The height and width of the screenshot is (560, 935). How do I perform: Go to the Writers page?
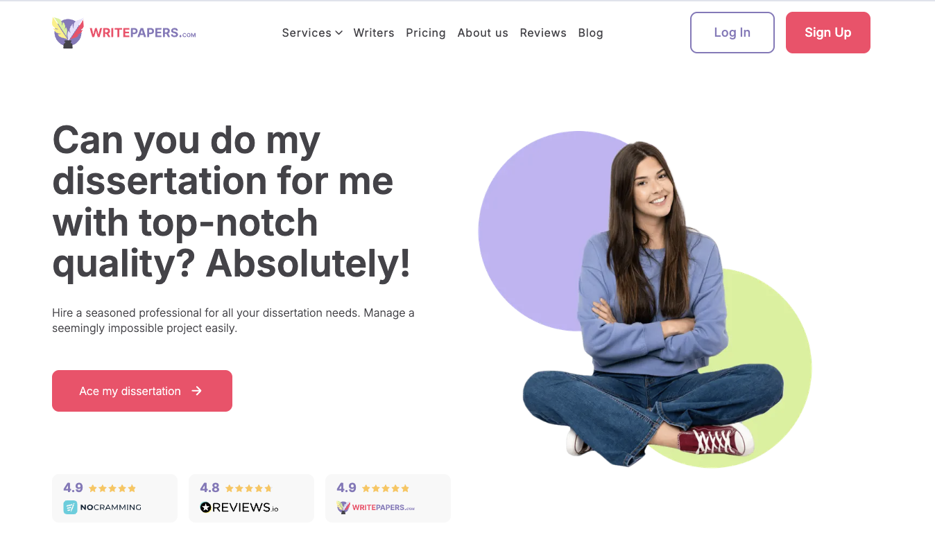[374, 33]
